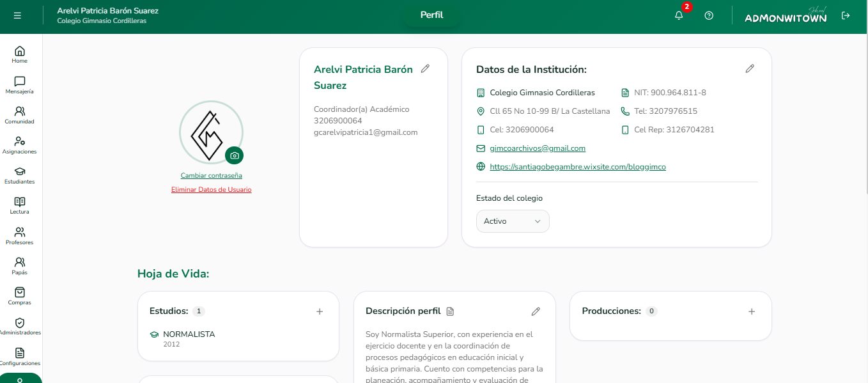Click the Colegio Gimnasio Cordilleras institution name

(542, 93)
